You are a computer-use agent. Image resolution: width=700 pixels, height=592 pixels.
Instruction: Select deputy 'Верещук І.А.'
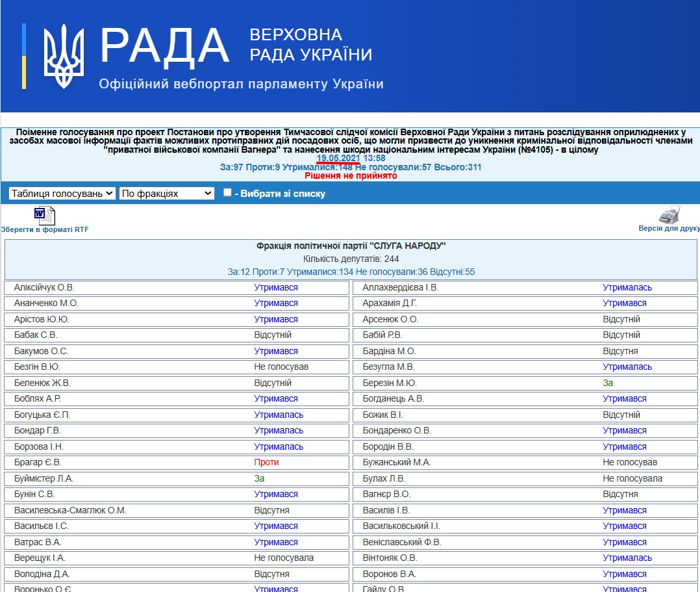[39, 558]
